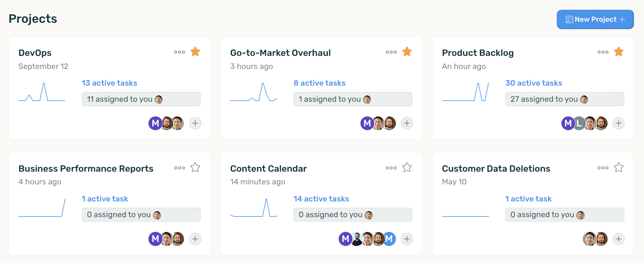Open 13 active tasks link

[x=109, y=83]
